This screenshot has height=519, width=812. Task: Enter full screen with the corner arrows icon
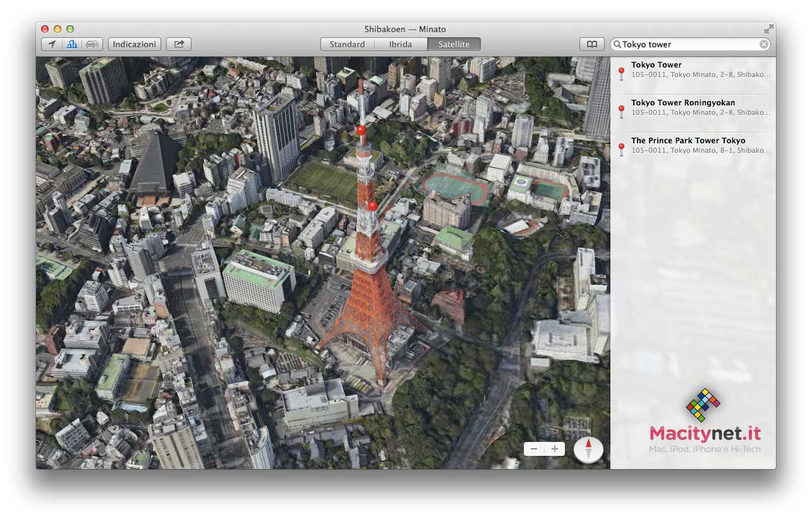point(768,29)
